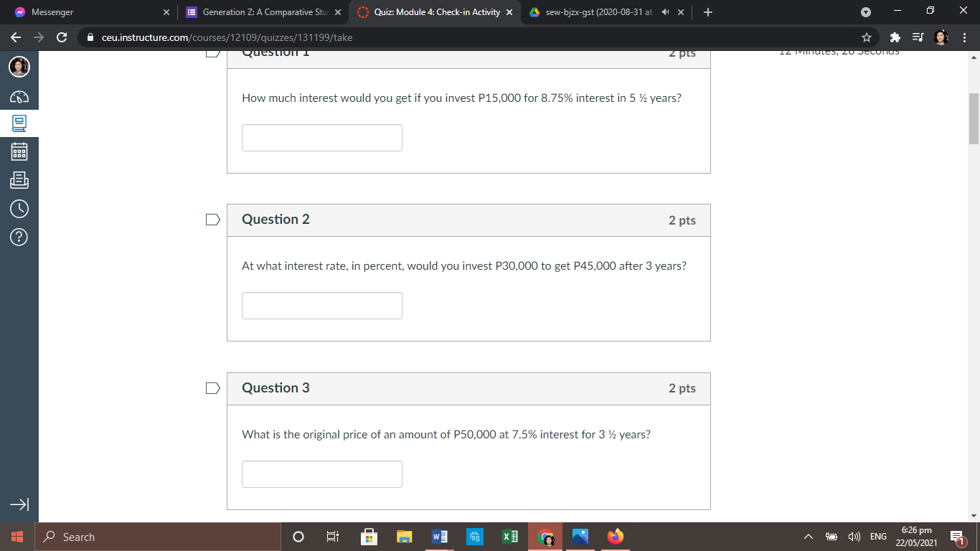Screen dimensions: 980x551
Task: Reload the page with the refresh icon
Action: (62, 37)
